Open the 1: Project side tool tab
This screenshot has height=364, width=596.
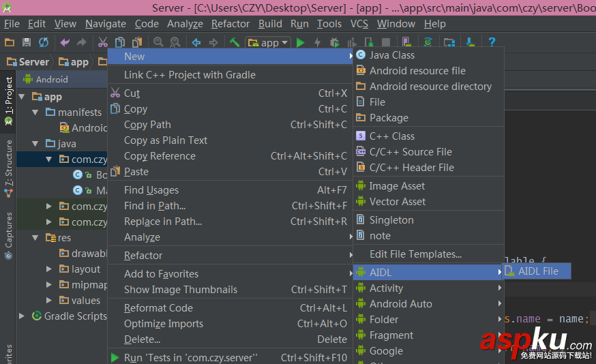pos(9,95)
